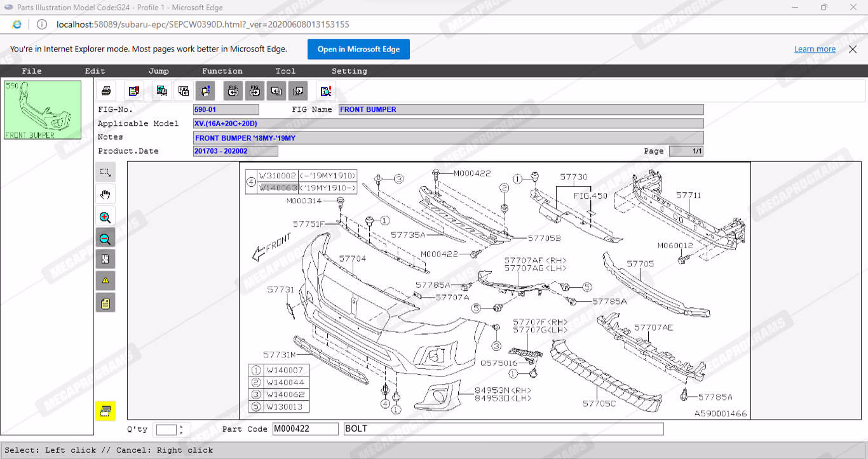Go to next FIG. with arrow icon

pos(255,91)
